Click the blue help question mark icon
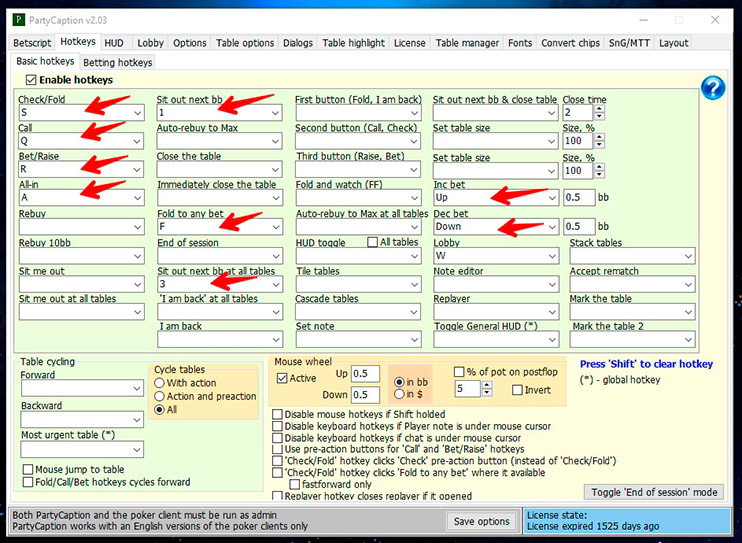This screenshot has width=742, height=543. pos(713,88)
